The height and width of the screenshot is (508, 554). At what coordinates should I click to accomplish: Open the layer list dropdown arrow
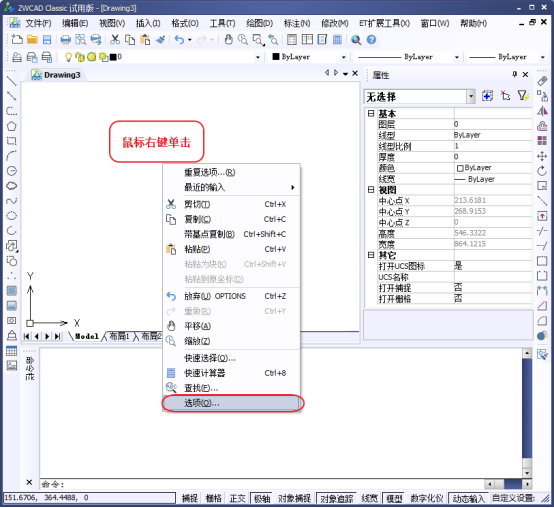(258, 57)
